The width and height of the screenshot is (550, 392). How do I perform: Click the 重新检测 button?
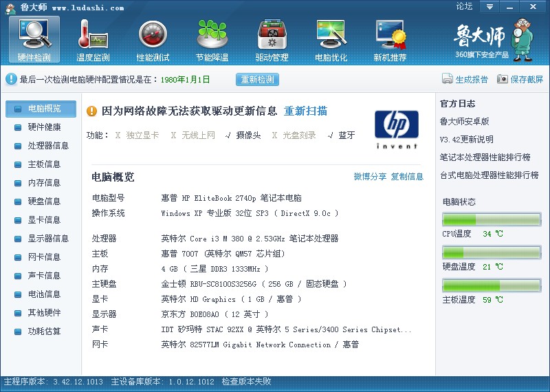click(257, 80)
